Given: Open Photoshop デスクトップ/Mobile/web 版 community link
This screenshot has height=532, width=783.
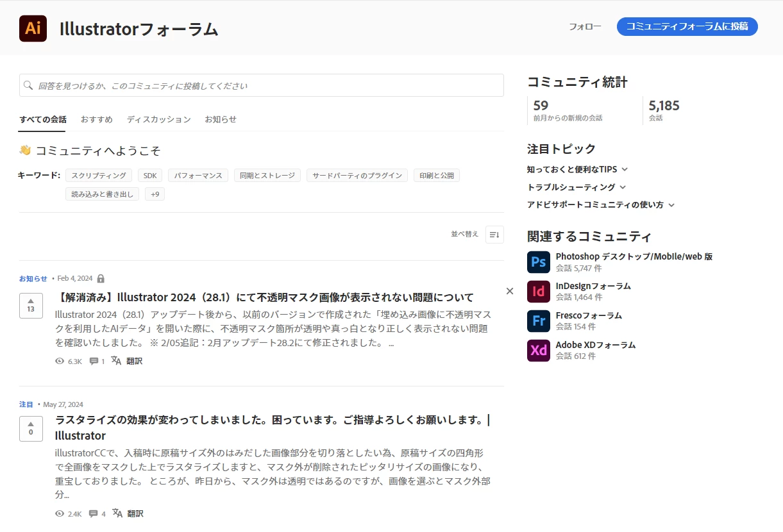Looking at the screenshot, I should (x=634, y=256).
